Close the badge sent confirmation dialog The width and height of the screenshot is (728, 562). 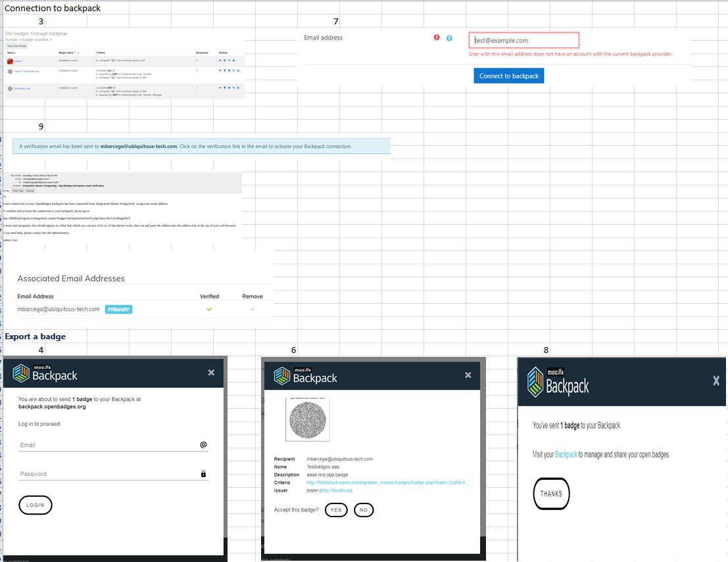(x=716, y=381)
